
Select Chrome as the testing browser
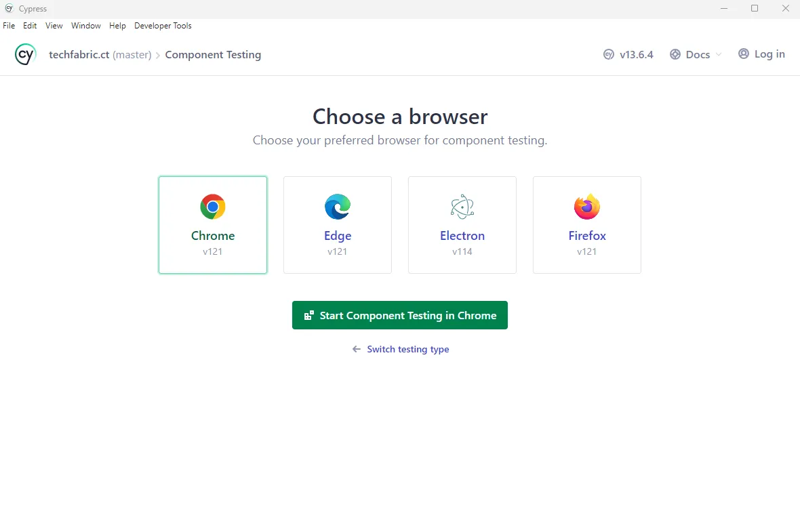[213, 225]
